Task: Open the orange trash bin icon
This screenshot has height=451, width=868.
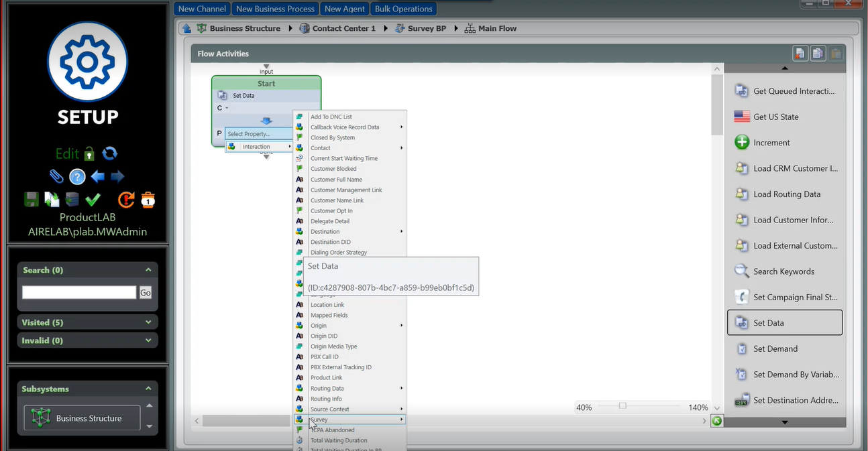Action: tap(148, 199)
